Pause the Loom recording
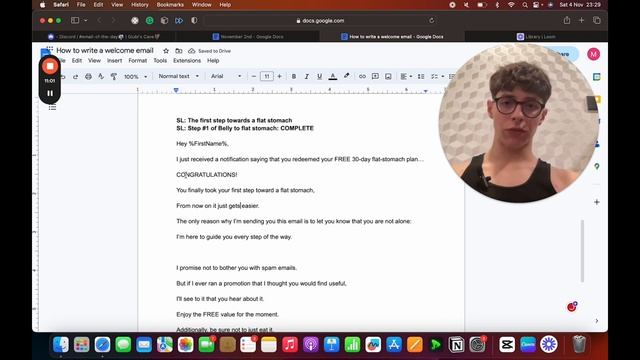 pos(50,93)
